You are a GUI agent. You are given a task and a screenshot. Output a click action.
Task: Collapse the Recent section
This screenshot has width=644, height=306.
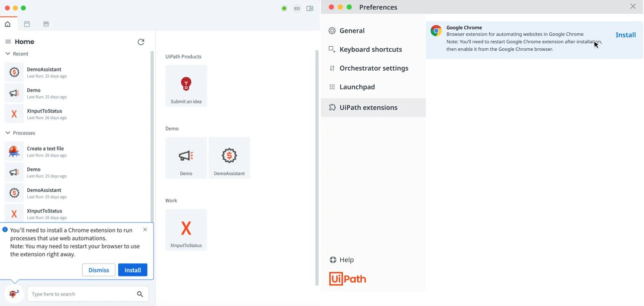tap(8, 54)
